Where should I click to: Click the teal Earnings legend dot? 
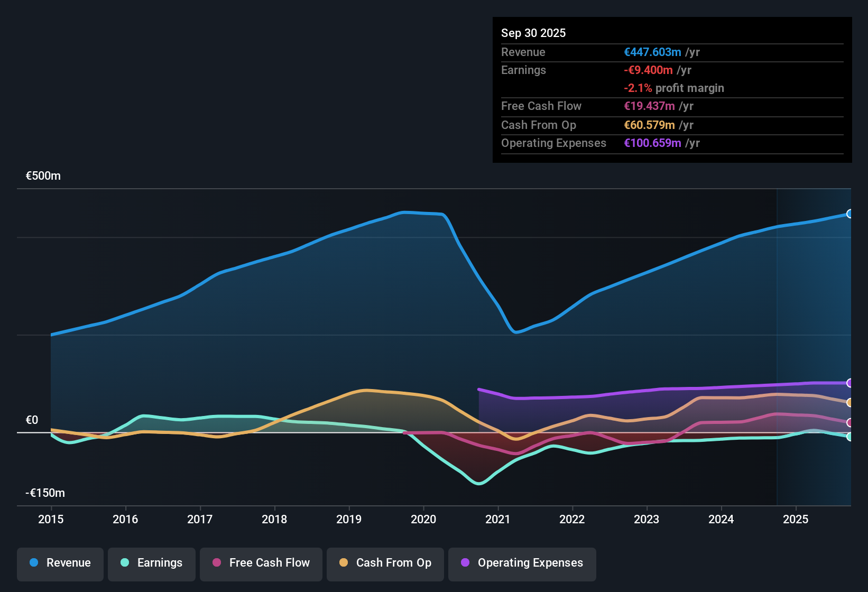[125, 563]
